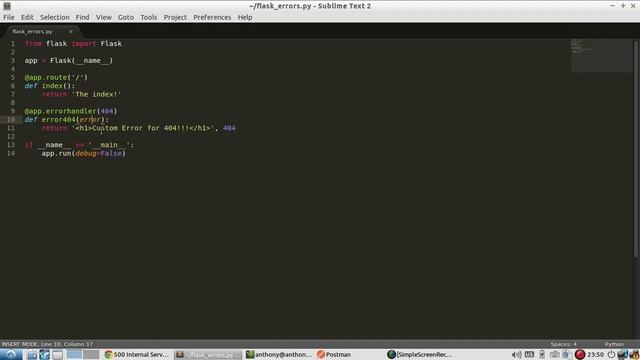
Task: Close the flask_errors.py tab
Action: click(71, 31)
